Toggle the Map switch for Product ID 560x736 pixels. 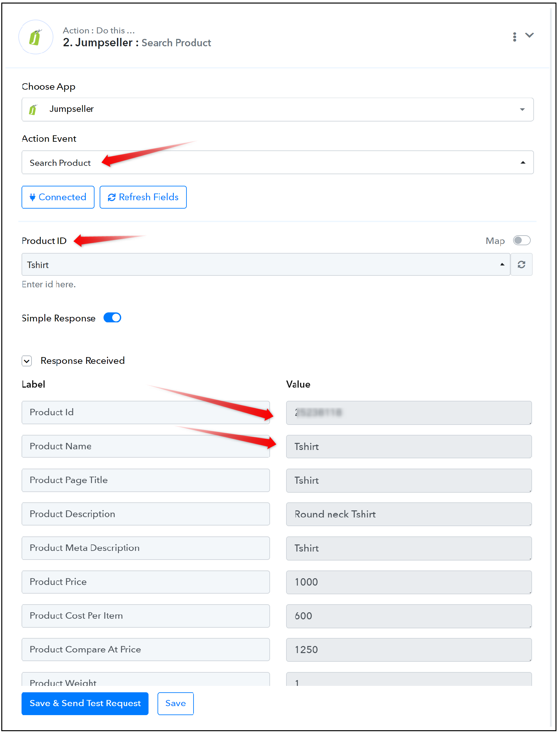[521, 240]
